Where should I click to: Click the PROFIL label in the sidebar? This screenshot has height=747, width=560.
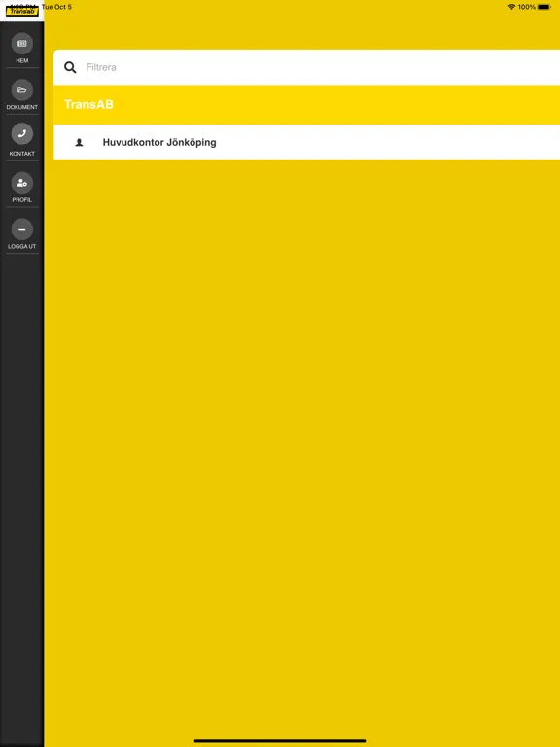click(22, 200)
